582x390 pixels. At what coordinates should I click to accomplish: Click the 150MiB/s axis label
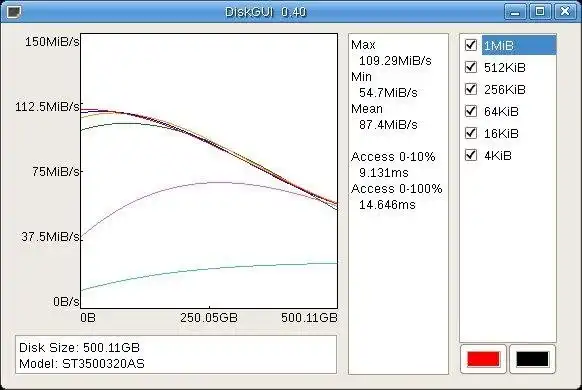52,42
